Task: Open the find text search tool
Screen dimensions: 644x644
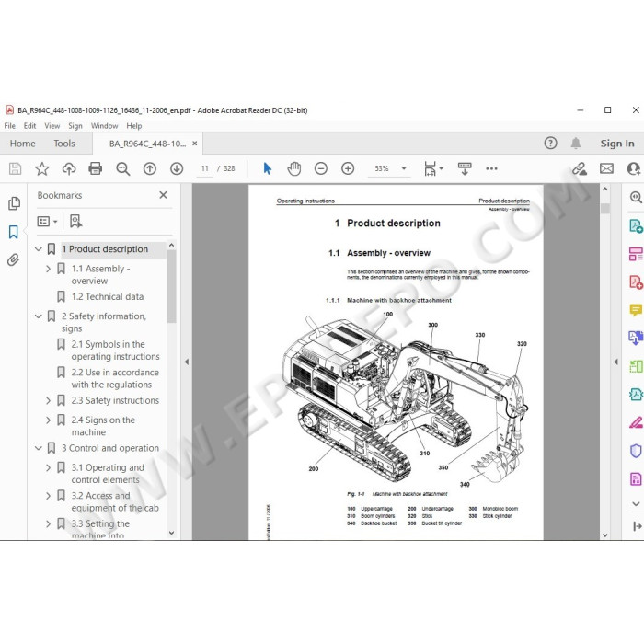Action: click(122, 168)
